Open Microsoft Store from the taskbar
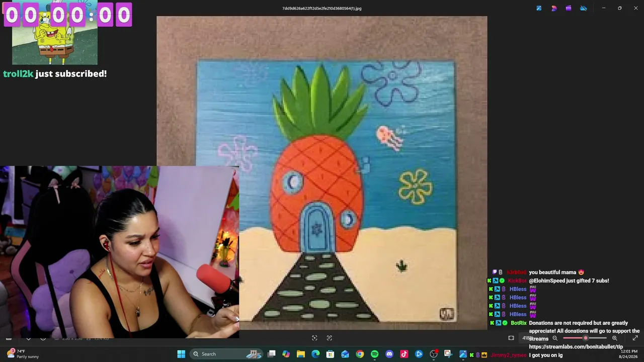Image resolution: width=644 pixels, height=362 pixels. pos(330,354)
